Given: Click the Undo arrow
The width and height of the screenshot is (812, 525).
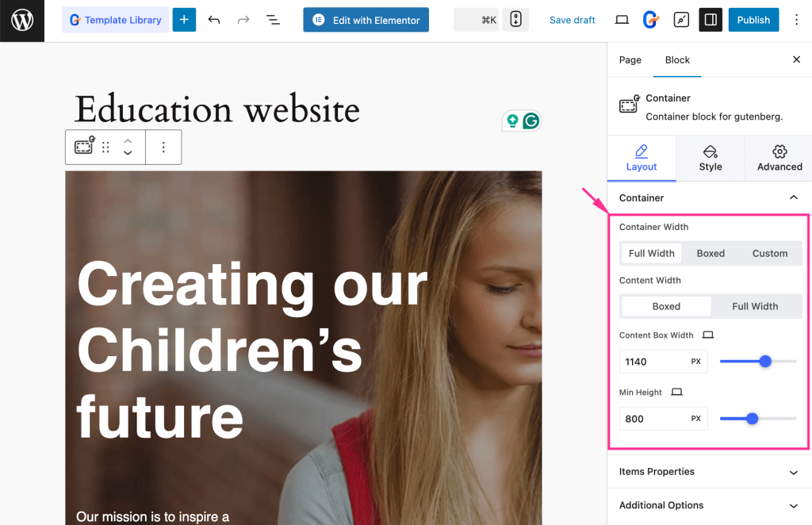Looking at the screenshot, I should click(213, 19).
